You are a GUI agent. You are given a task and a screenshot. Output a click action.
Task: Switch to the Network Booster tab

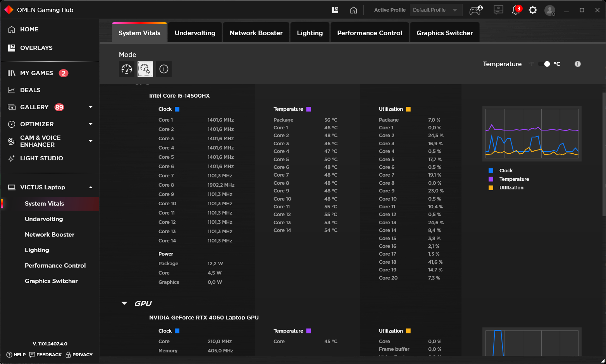[x=256, y=33]
